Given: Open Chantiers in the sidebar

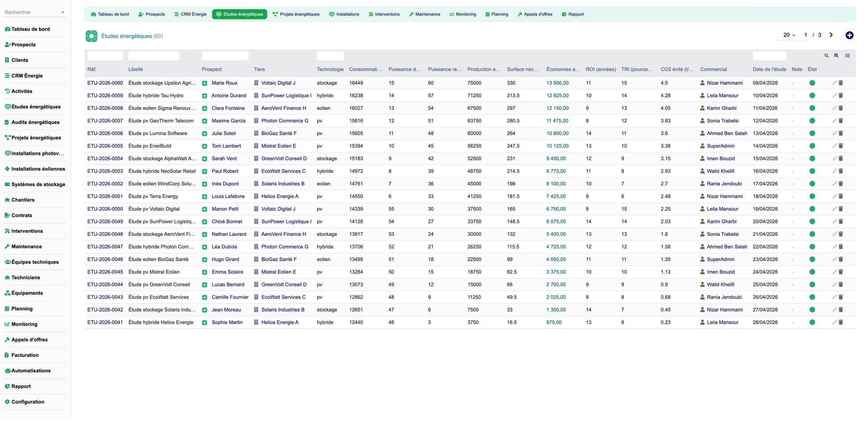Looking at the screenshot, I should 23,200.
